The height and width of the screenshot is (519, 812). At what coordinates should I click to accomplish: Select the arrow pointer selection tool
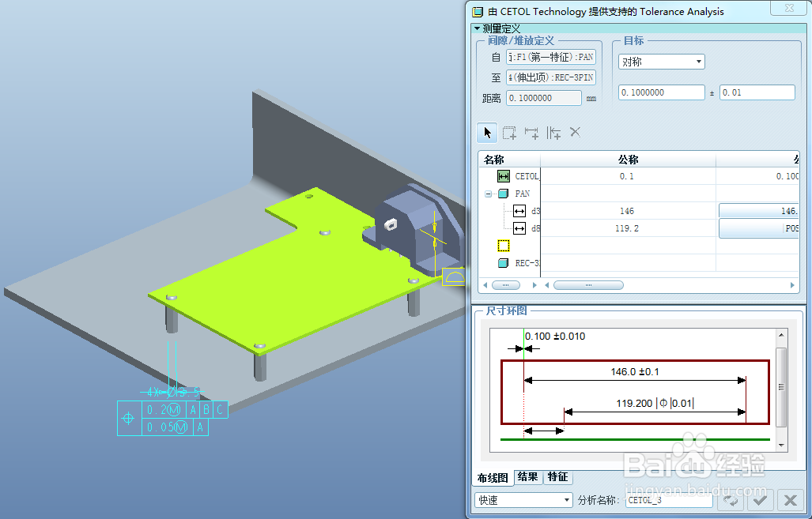pos(487,133)
